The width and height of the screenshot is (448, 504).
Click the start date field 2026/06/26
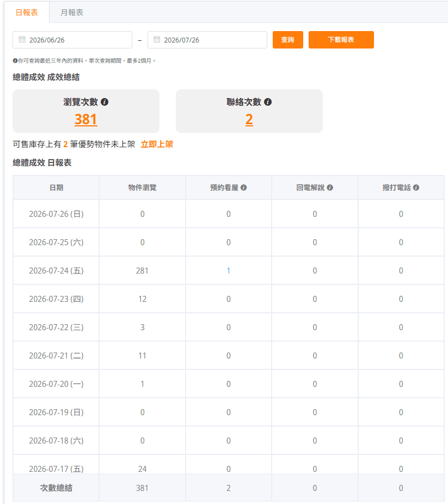click(72, 40)
